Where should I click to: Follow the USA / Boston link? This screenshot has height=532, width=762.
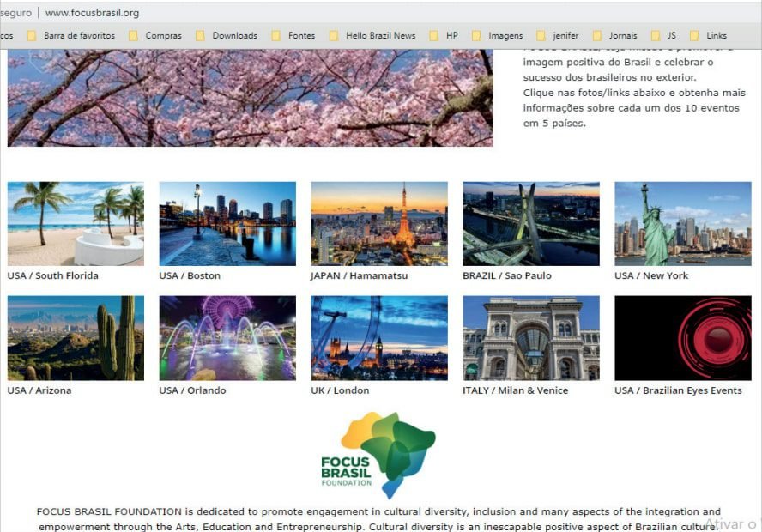(x=190, y=275)
